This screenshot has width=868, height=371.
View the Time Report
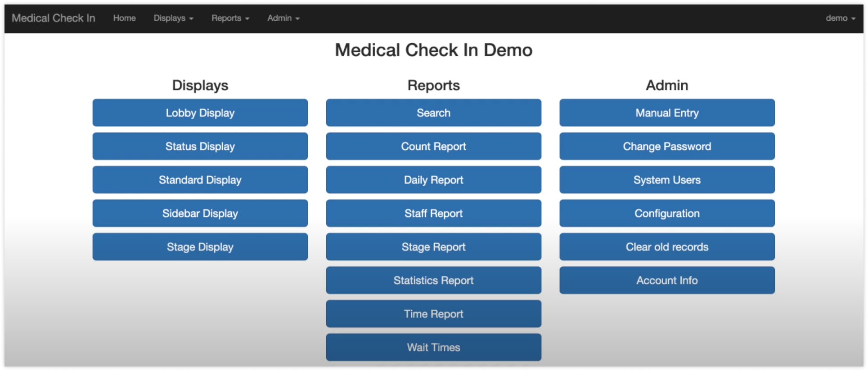[x=434, y=314]
